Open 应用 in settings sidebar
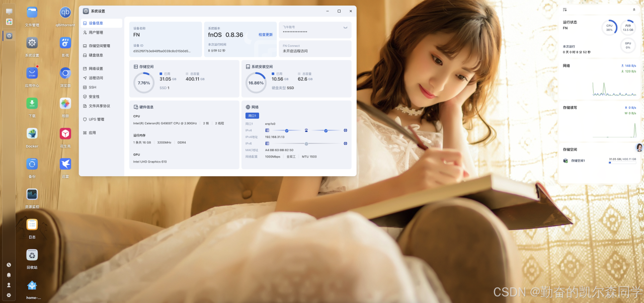The width and height of the screenshot is (644, 303). pyautogui.click(x=101, y=133)
